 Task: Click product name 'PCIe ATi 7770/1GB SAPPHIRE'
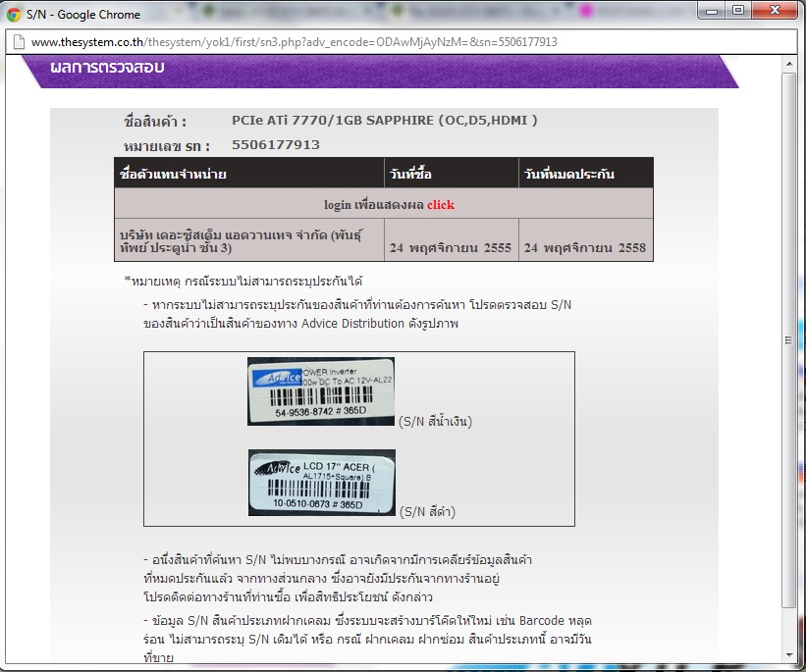pyautogui.click(x=384, y=121)
